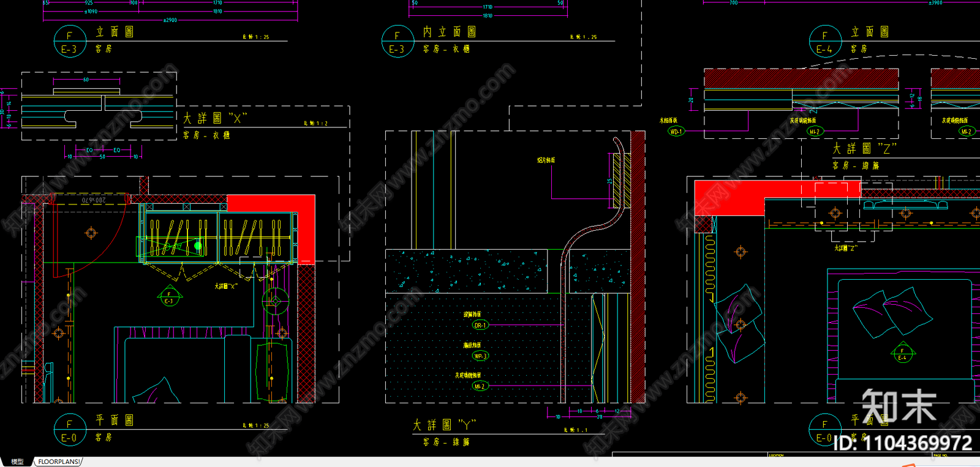The height and width of the screenshot is (467, 980).
Task: Select the 60 dimension above detail X
Action: [x=86, y=80]
